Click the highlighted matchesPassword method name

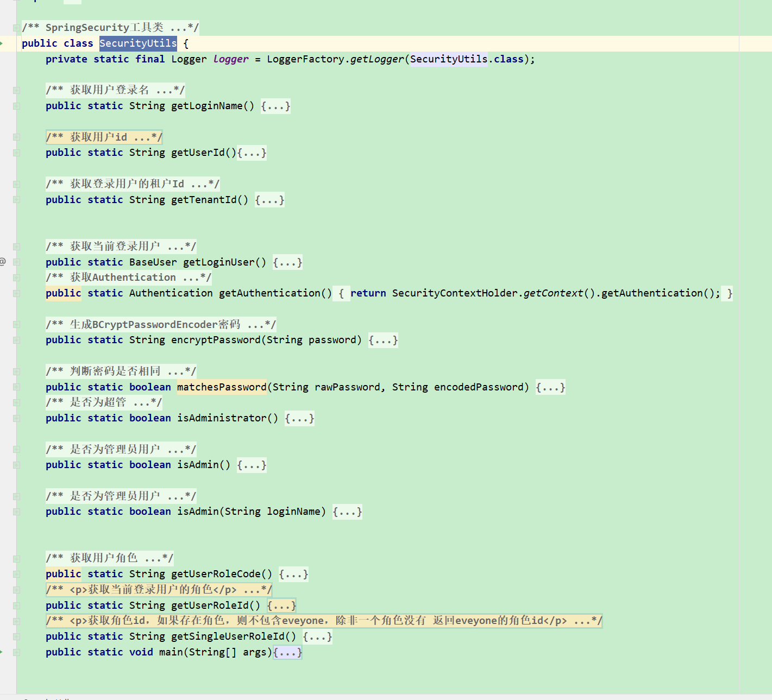pos(222,387)
